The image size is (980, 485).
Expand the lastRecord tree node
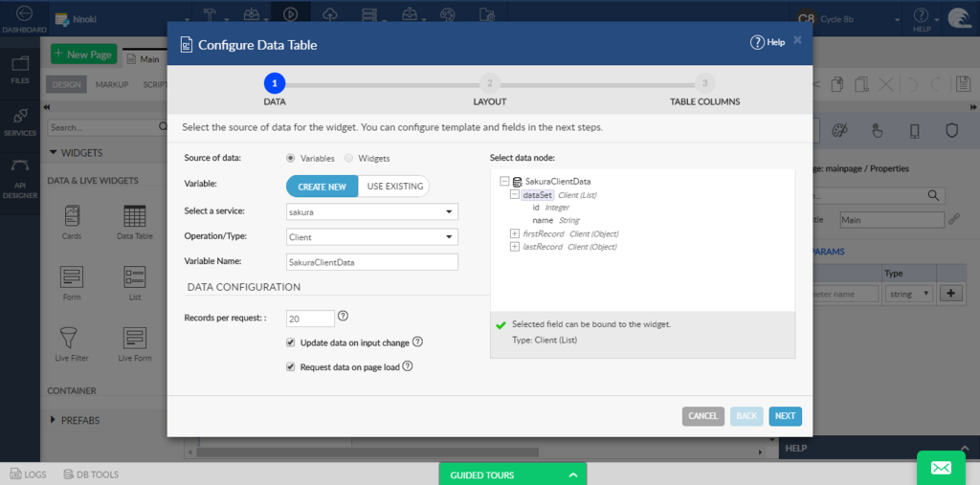[515, 247]
